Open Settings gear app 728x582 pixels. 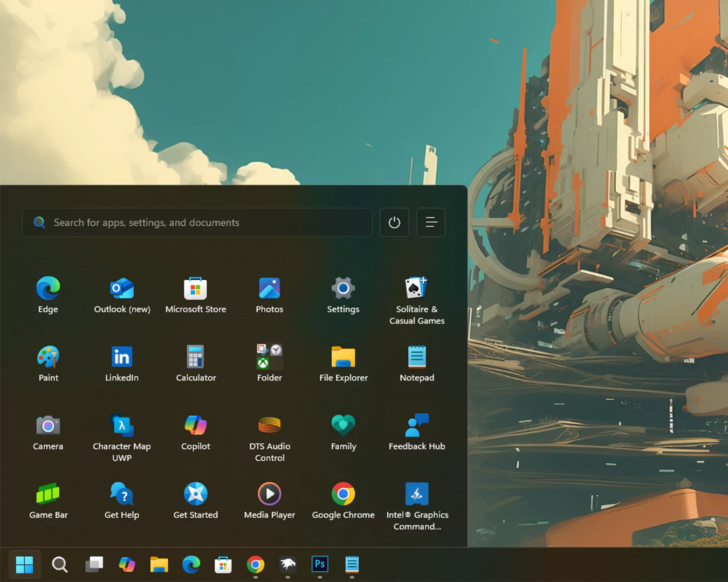pos(343,295)
